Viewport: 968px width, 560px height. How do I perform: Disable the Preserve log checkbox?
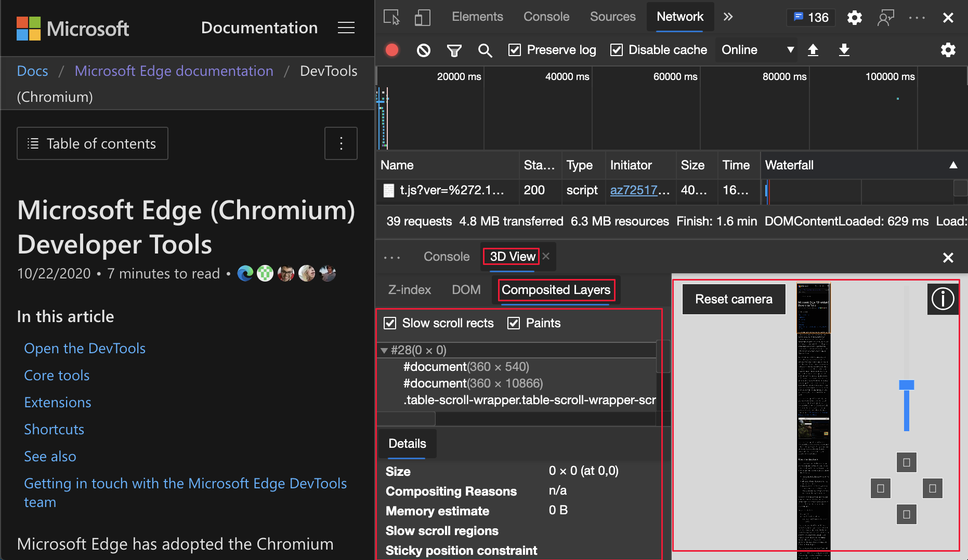click(515, 50)
